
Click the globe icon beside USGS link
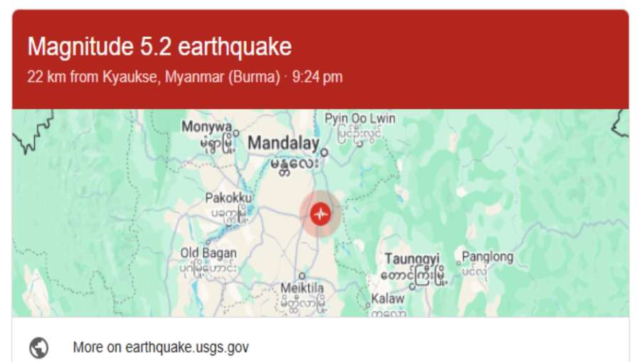(38, 348)
